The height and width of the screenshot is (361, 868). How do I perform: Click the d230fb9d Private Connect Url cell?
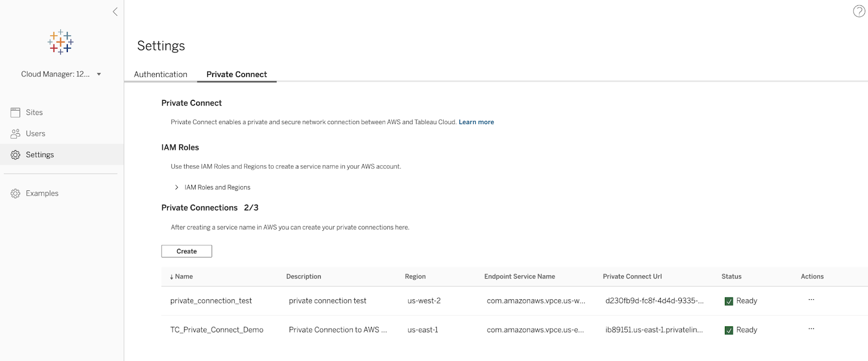point(654,301)
